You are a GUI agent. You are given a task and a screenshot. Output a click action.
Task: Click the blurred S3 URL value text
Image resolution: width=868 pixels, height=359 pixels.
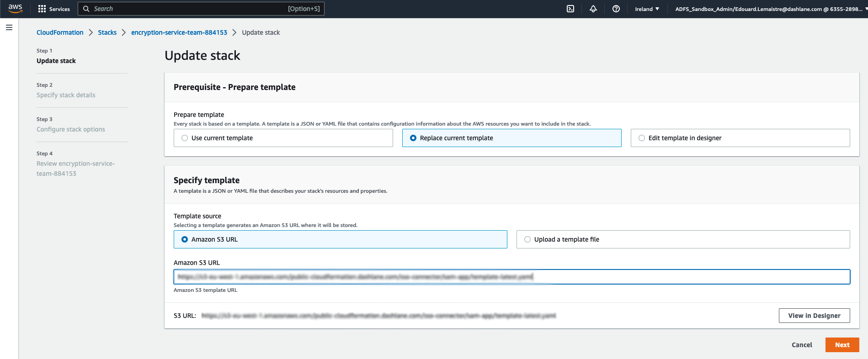(x=378, y=316)
